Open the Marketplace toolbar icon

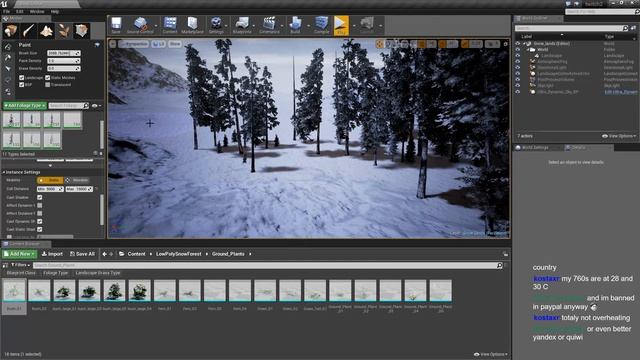tap(192, 25)
